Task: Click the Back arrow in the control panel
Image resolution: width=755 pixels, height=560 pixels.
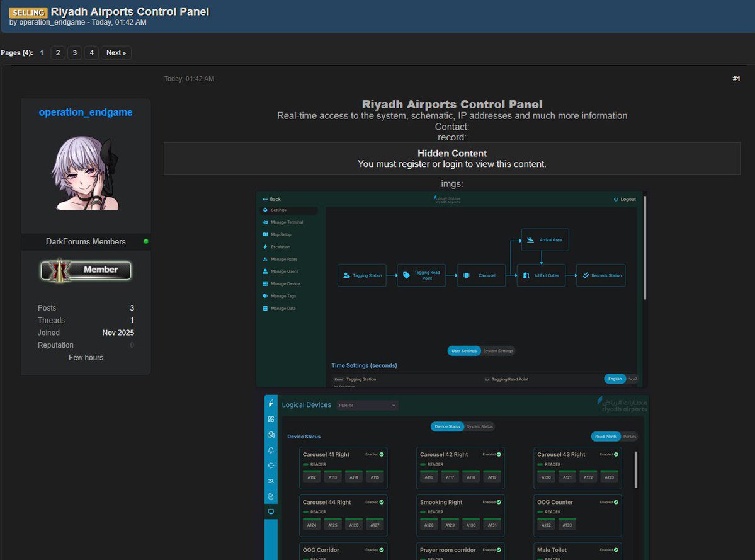Action: coord(265,199)
